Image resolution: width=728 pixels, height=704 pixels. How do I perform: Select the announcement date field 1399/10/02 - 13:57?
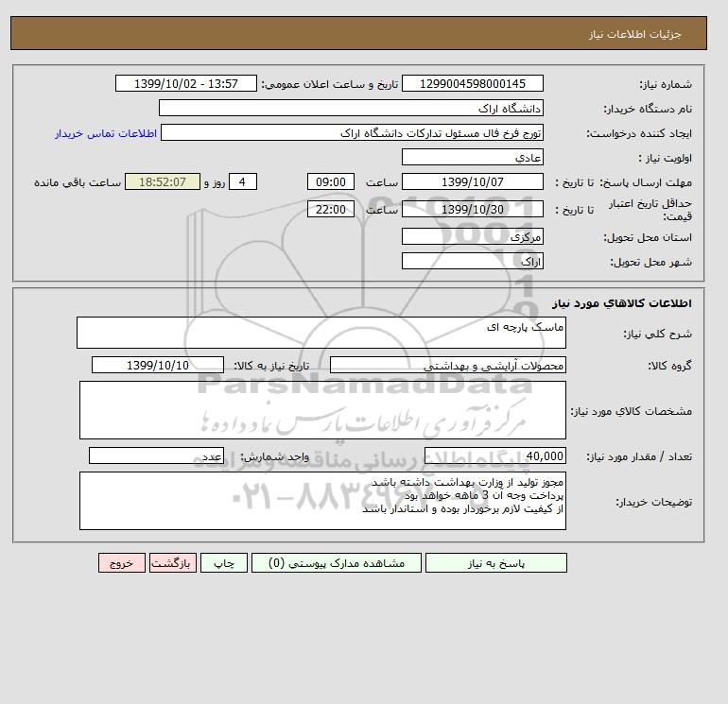click(x=185, y=83)
